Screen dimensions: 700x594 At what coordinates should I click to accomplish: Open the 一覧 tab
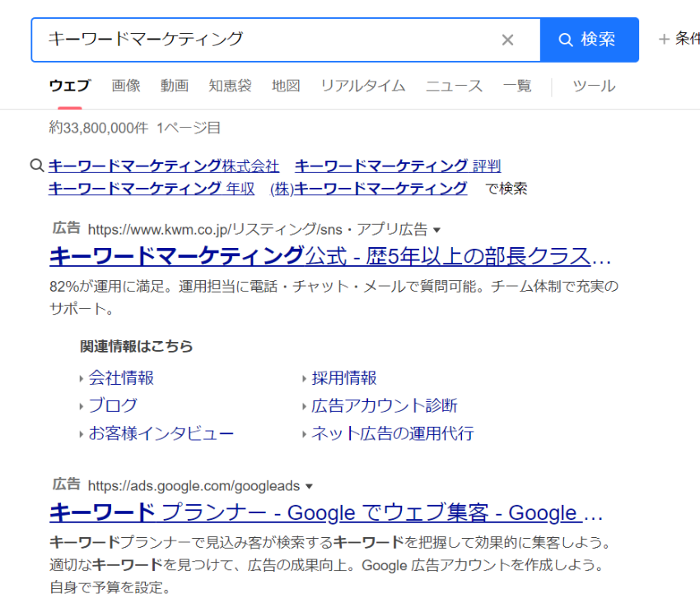pyautogui.click(x=517, y=86)
